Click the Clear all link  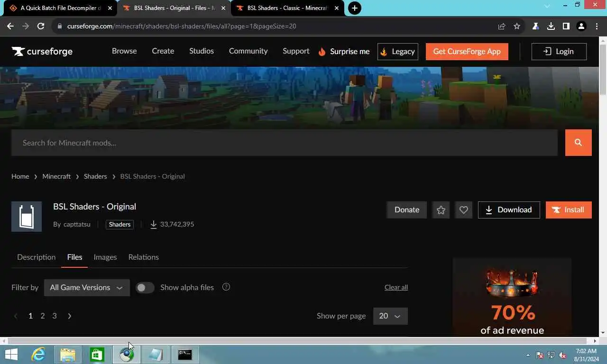coord(396,287)
